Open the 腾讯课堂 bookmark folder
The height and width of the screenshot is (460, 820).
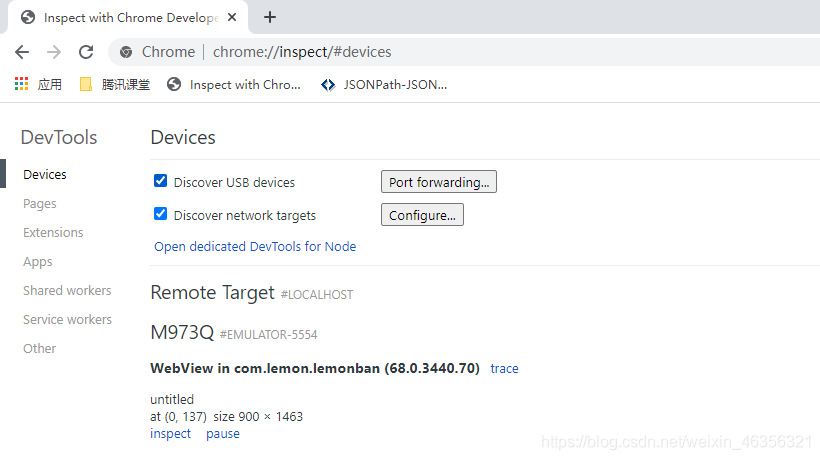coord(115,84)
